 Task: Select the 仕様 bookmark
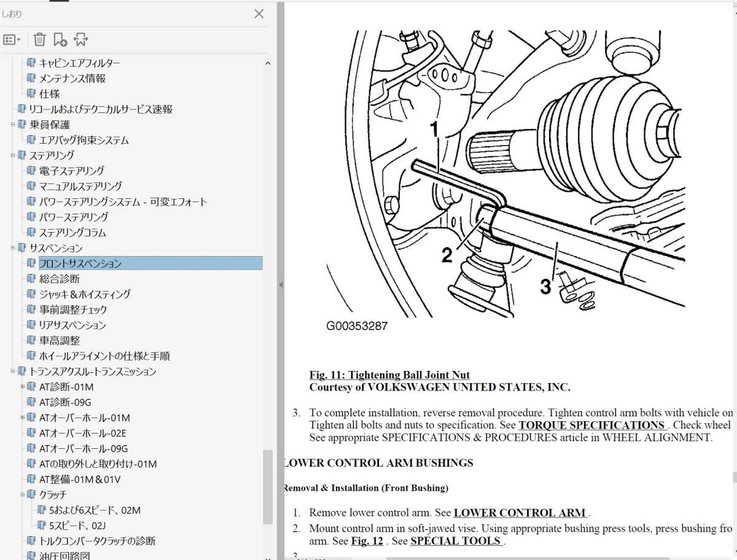[x=50, y=93]
